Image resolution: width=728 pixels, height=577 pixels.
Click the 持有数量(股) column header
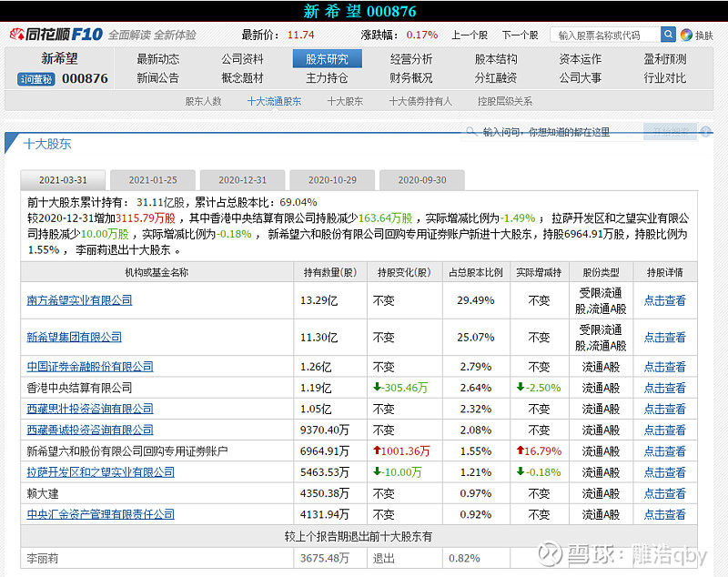[x=330, y=272]
